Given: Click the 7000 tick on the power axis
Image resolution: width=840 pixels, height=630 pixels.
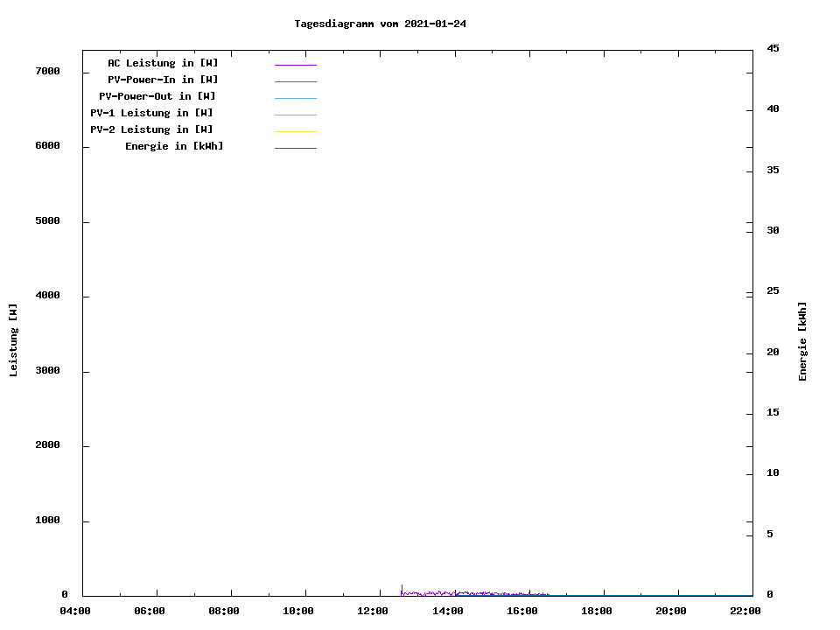Looking at the screenshot, I should point(47,71).
